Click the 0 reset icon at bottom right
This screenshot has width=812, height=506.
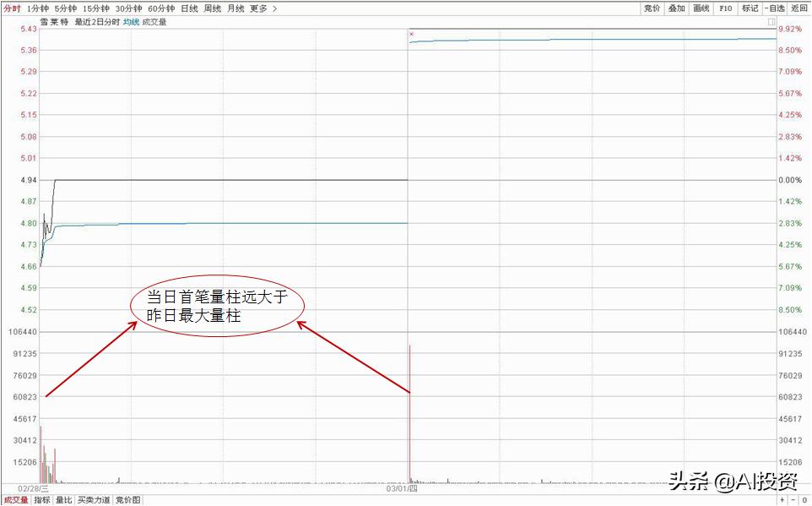(x=804, y=500)
